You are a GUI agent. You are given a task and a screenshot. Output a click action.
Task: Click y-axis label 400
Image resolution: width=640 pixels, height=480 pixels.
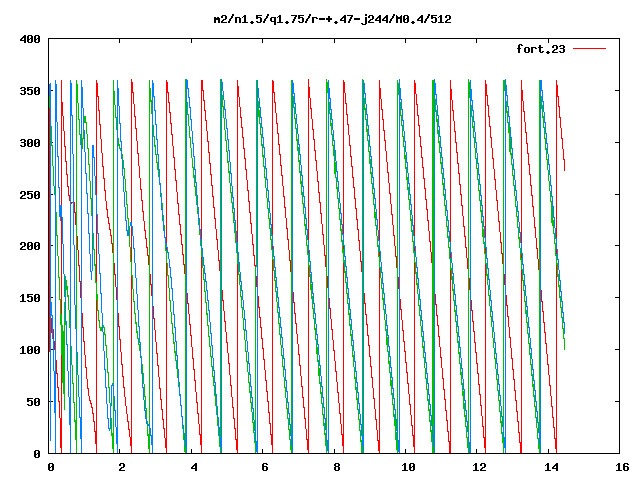[x=30, y=39]
